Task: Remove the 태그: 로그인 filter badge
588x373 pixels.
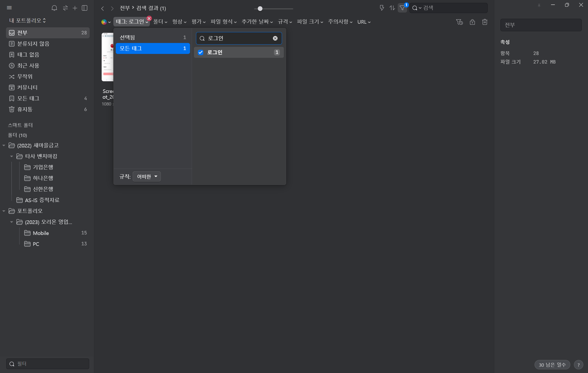Action: click(149, 18)
